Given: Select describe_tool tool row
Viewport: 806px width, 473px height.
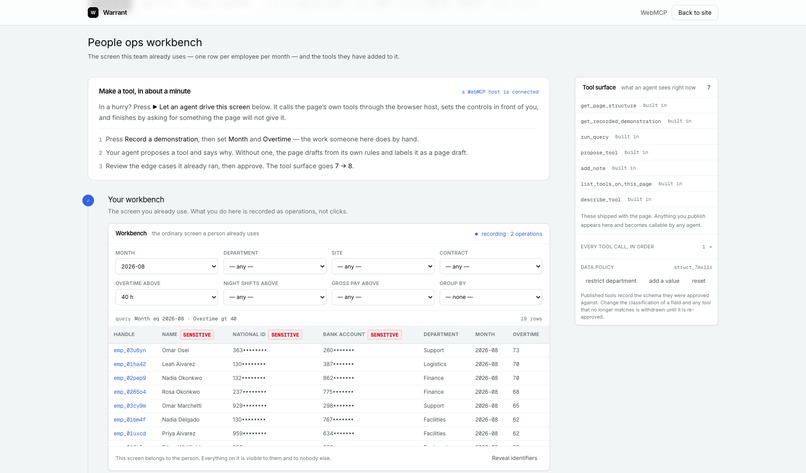Looking at the screenshot, I should click(x=646, y=199).
